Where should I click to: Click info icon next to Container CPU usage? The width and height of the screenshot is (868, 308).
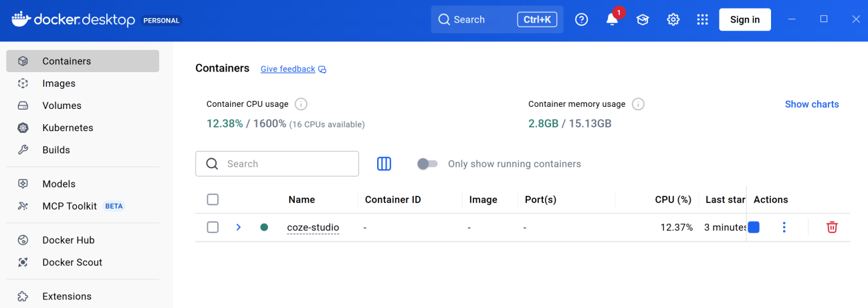pos(301,104)
